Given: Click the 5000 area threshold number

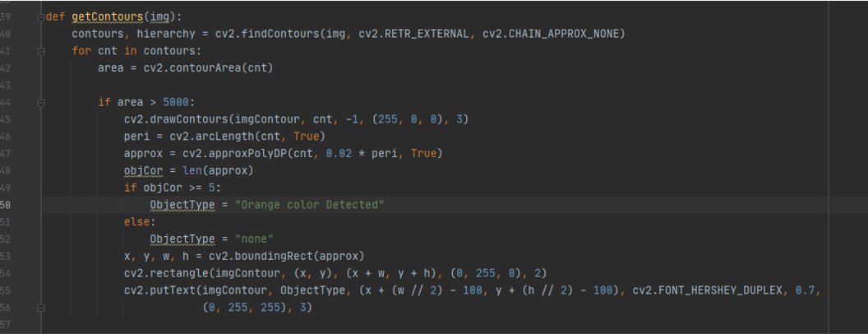Looking at the screenshot, I should (x=176, y=103).
